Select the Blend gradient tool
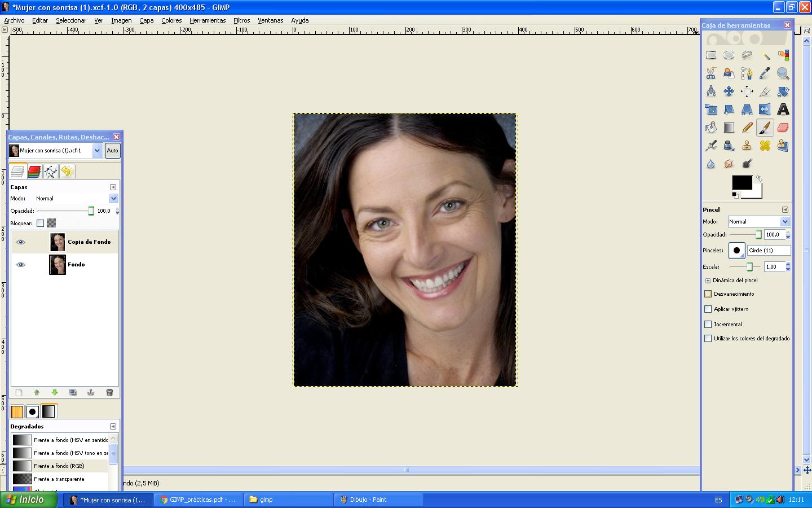Screen dimensions: 812x508 (x=729, y=128)
